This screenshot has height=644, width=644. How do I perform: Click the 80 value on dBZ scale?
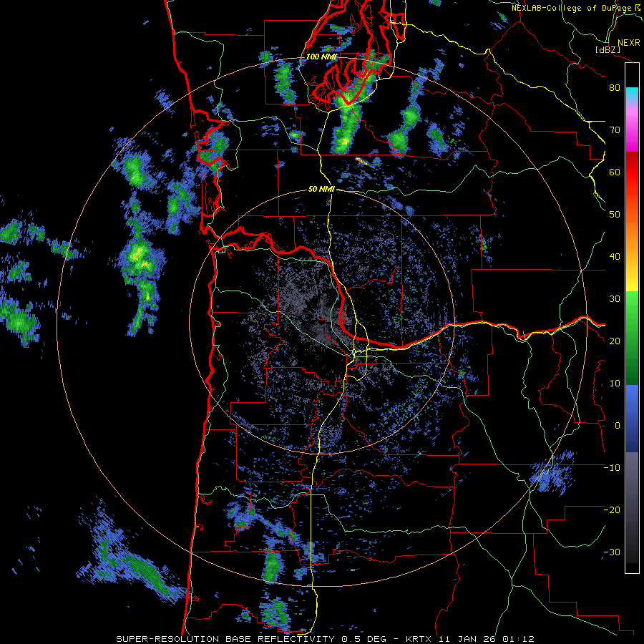pyautogui.click(x=615, y=88)
